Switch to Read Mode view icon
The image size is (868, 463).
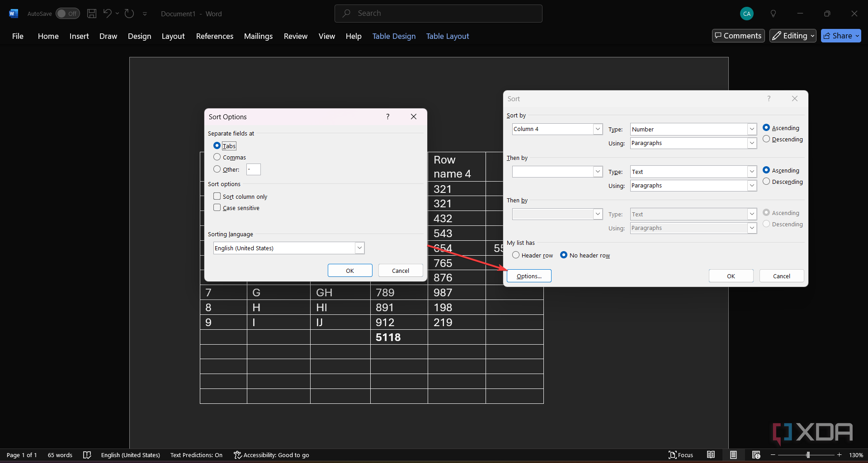point(711,455)
